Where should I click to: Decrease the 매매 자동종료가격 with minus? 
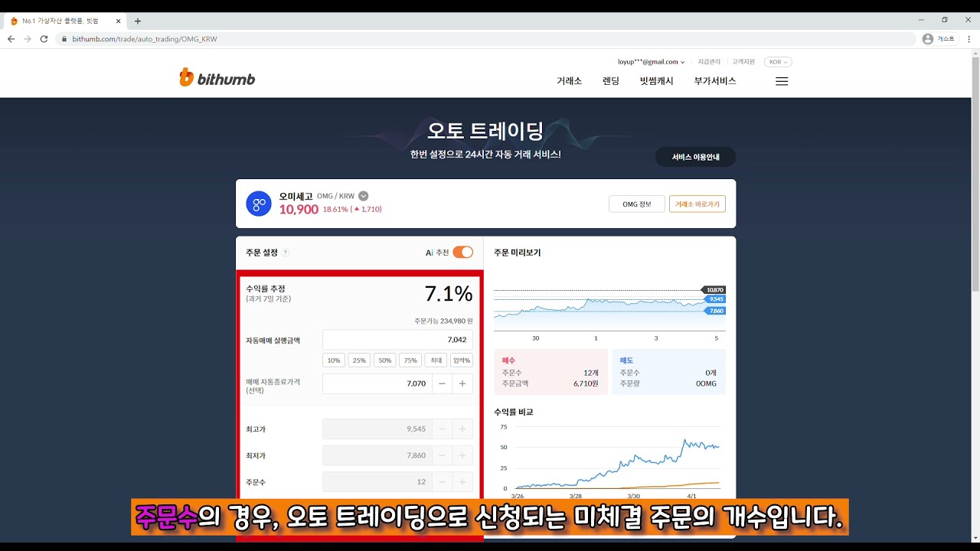(442, 383)
